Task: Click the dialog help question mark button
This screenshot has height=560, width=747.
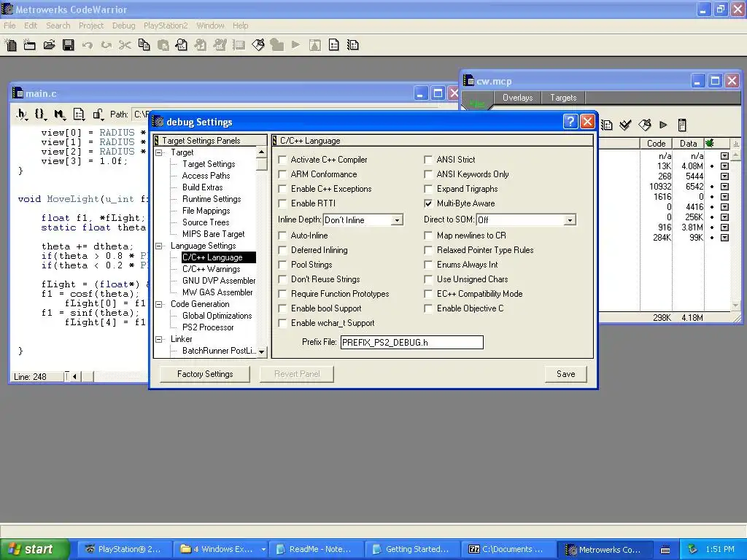Action: (x=570, y=122)
